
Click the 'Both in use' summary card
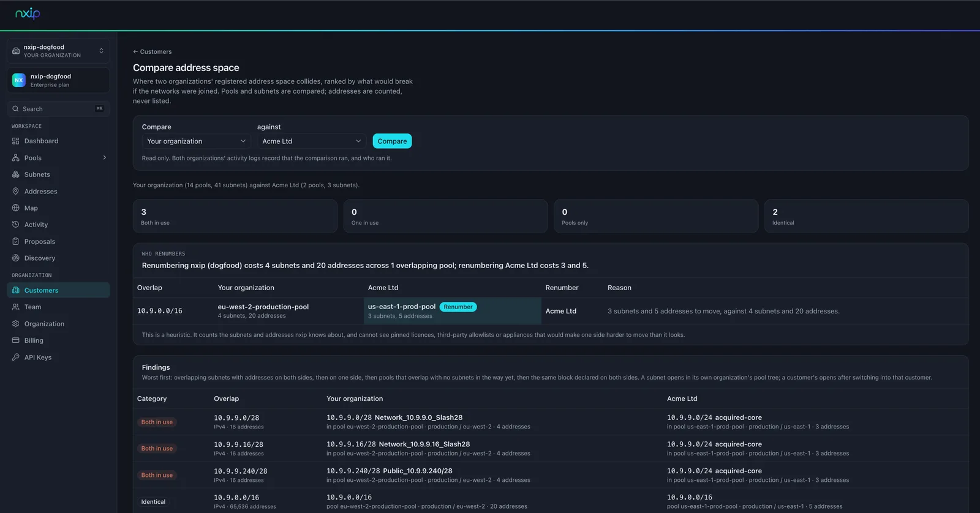click(235, 216)
